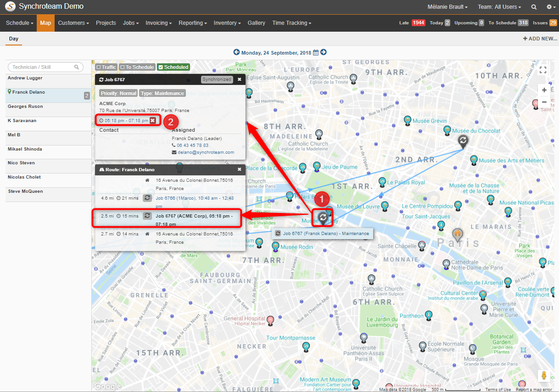The height and width of the screenshot is (392, 559).
Task: Expand the Jobs menu
Action: [x=131, y=23]
